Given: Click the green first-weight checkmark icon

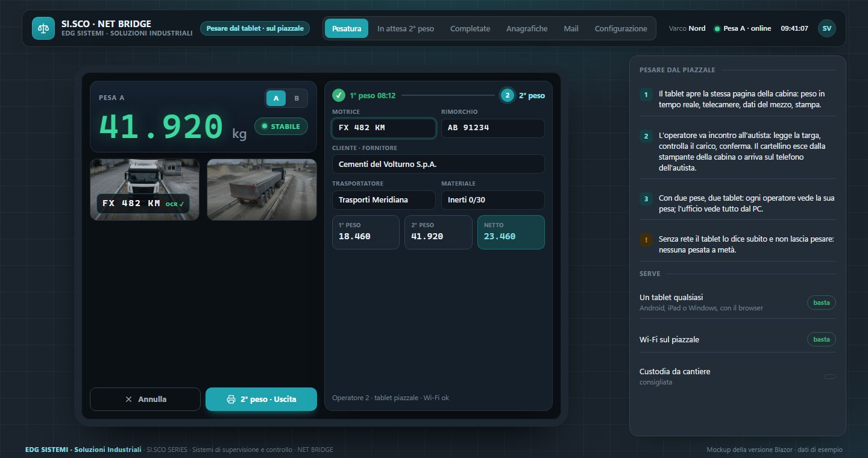Looking at the screenshot, I should click(x=339, y=95).
